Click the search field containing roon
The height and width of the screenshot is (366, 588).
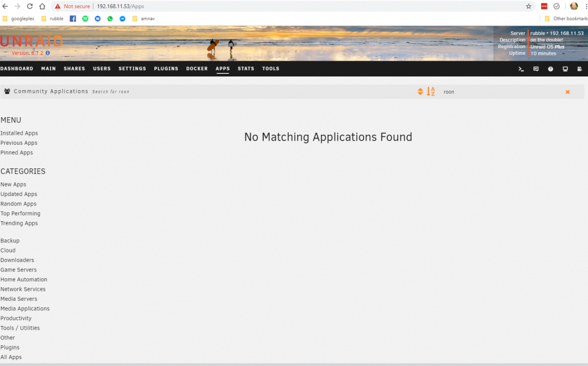(x=500, y=92)
